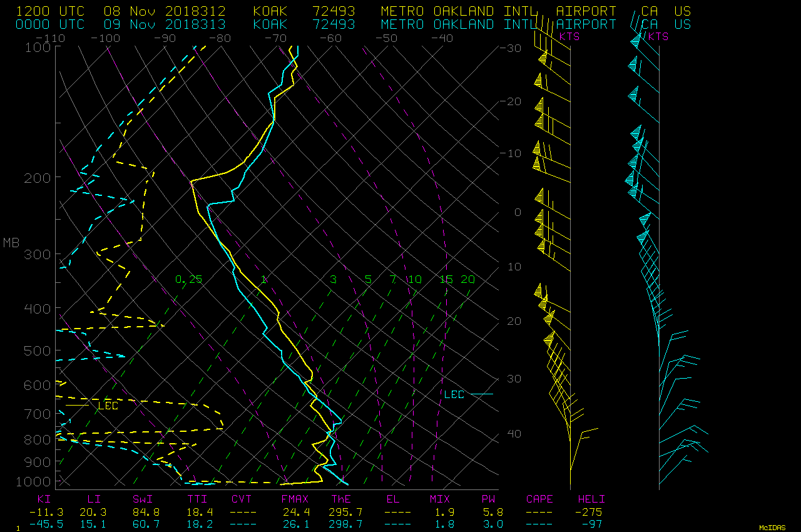This screenshot has height=532, width=801.
Task: Click the -110 temperature axis label
Action: (x=51, y=38)
